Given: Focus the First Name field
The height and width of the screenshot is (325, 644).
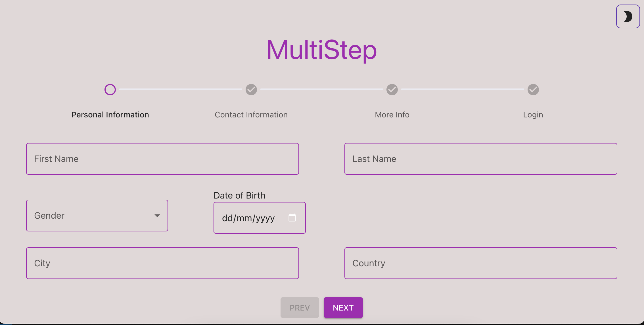Looking at the screenshot, I should tap(162, 159).
